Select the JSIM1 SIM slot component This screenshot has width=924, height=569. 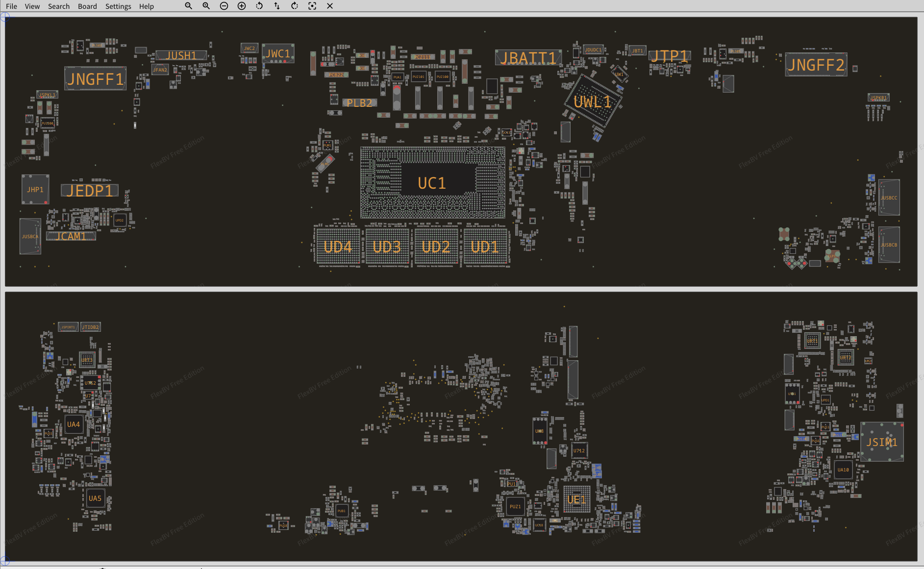click(x=882, y=442)
